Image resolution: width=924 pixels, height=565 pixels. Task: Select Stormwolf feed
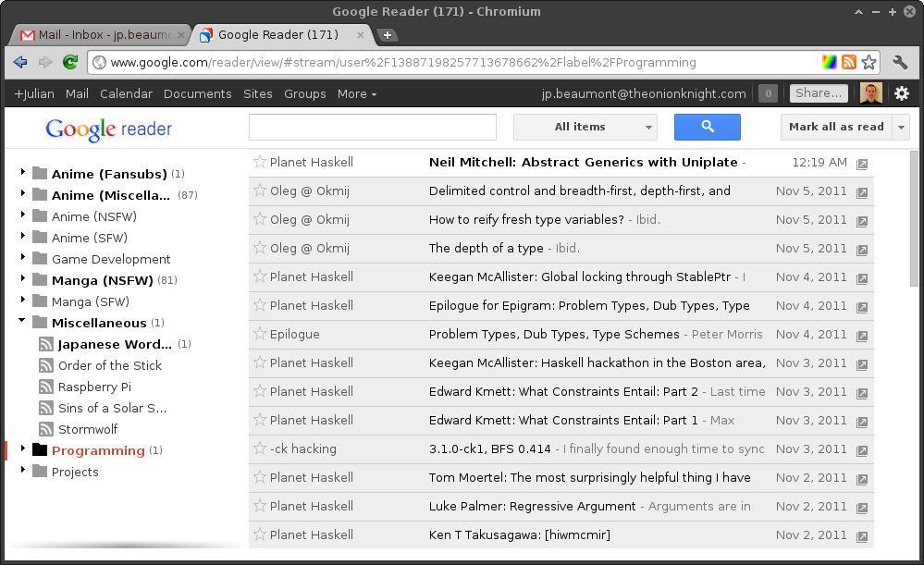(x=88, y=429)
